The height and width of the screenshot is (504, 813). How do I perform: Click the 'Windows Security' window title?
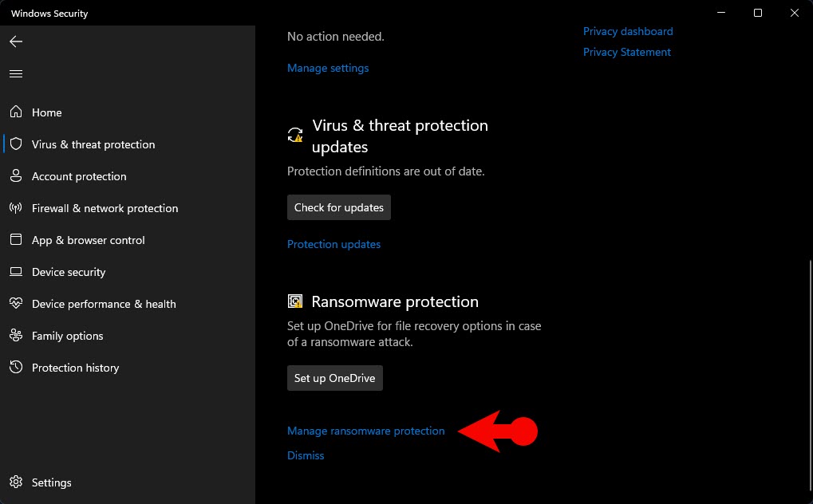coord(49,14)
